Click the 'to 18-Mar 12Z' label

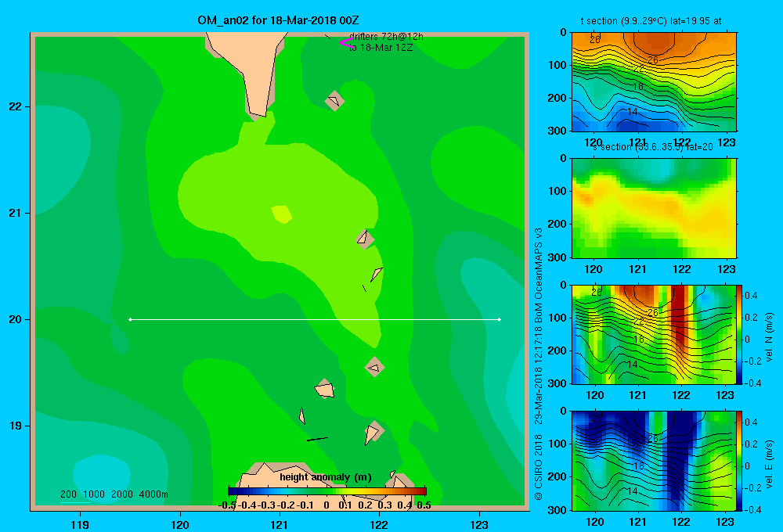click(381, 48)
